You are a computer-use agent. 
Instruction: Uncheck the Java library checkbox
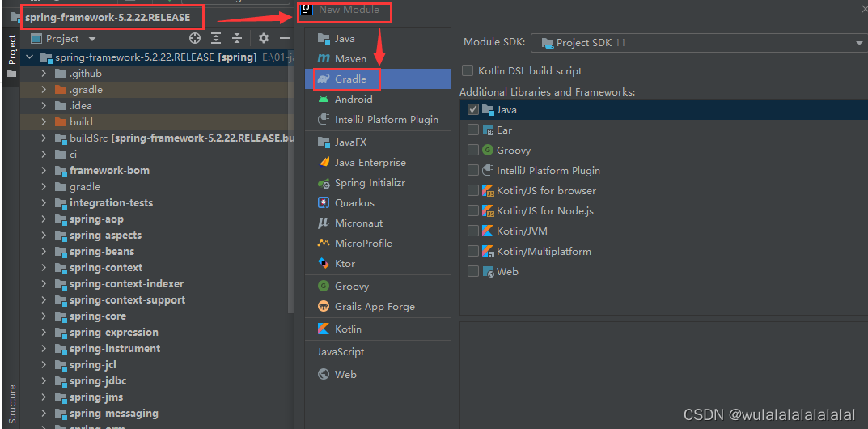pos(472,109)
